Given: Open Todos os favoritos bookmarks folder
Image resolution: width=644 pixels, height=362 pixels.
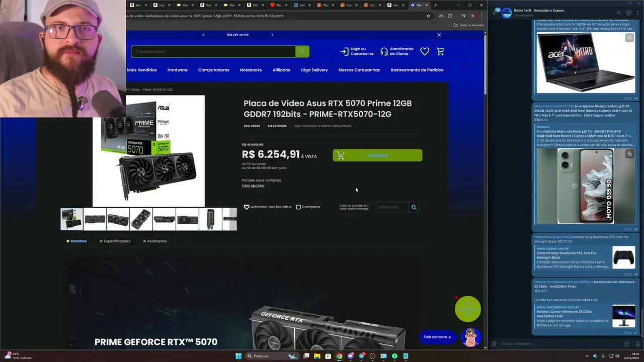Looking at the screenshot, I should 468,25.
